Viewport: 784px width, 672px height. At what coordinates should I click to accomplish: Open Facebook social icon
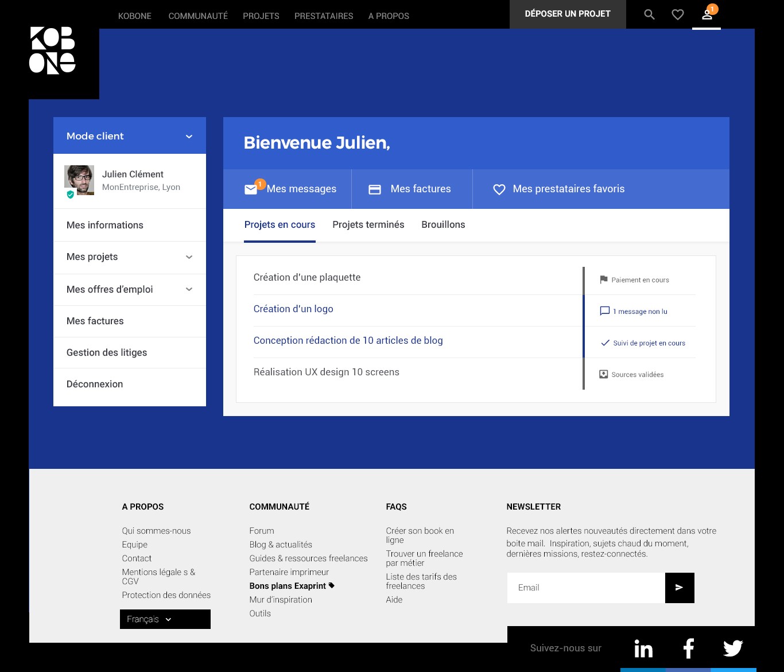pyautogui.click(x=689, y=648)
